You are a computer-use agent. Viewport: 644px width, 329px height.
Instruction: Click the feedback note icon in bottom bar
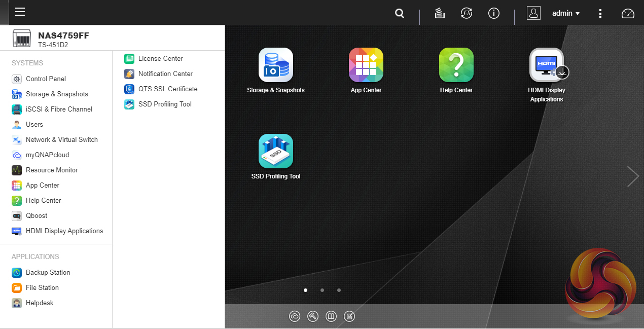[349, 316]
